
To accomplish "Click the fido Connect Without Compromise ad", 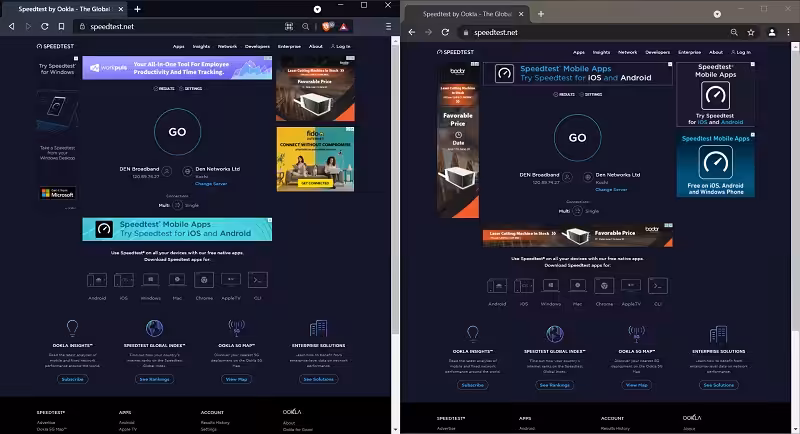I will (x=315, y=159).
